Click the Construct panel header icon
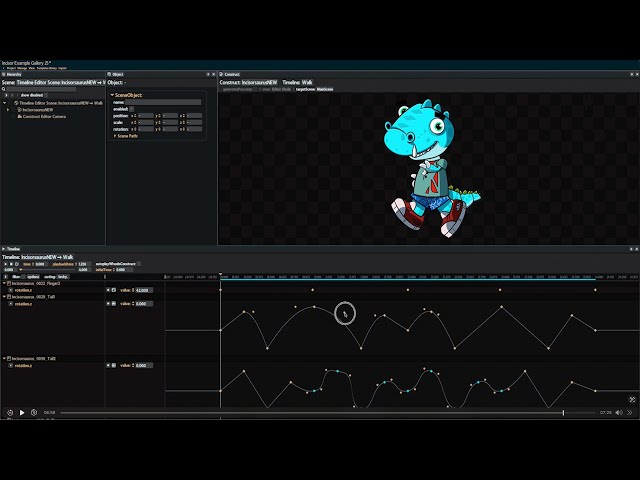The height and width of the screenshot is (480, 640). click(221, 74)
